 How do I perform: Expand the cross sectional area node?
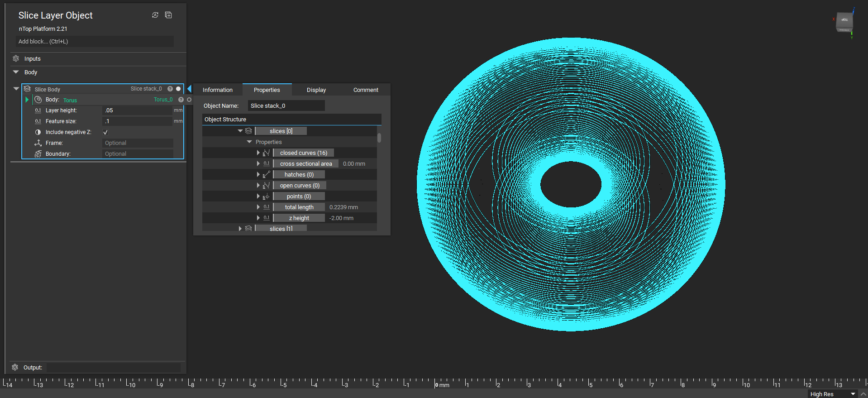click(x=258, y=163)
